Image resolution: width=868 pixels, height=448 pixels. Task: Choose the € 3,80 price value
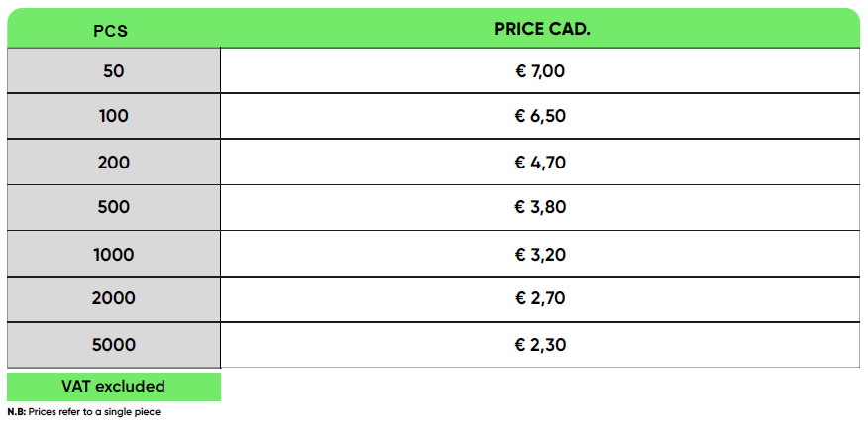[540, 207]
